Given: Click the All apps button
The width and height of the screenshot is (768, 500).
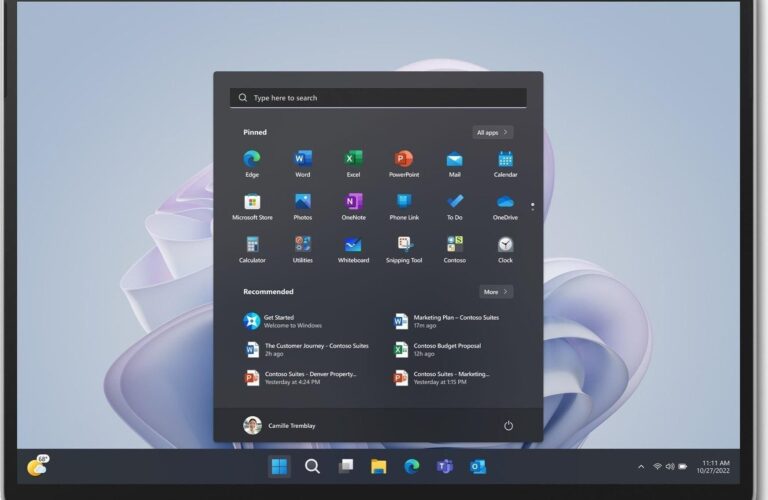Looking at the screenshot, I should pos(493,132).
